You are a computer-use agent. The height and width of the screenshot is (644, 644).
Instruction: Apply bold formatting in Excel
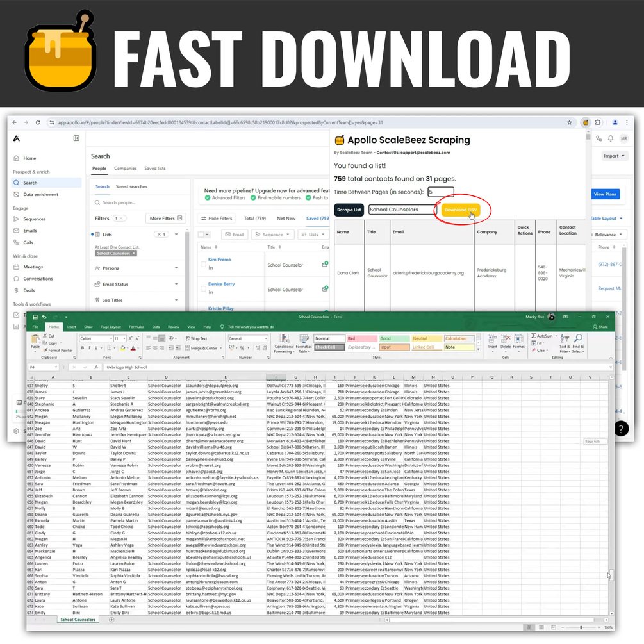(83, 348)
